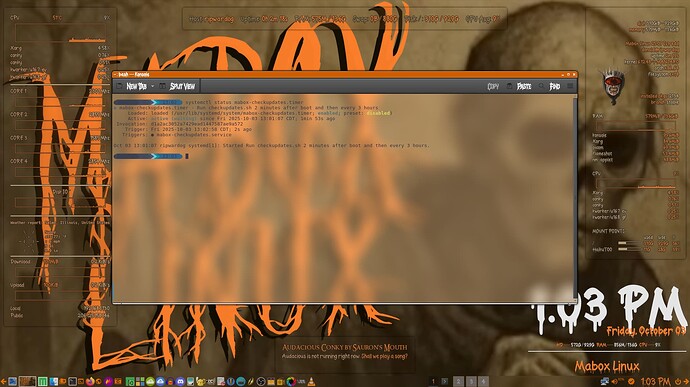Click the taskbar clock showing 1:03 PM

[x=655, y=381]
